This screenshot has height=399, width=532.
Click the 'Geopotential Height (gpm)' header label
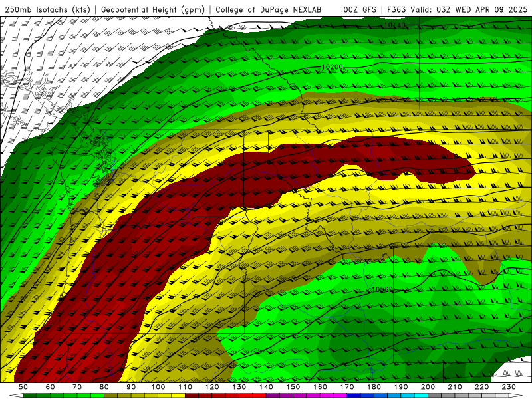153,9
